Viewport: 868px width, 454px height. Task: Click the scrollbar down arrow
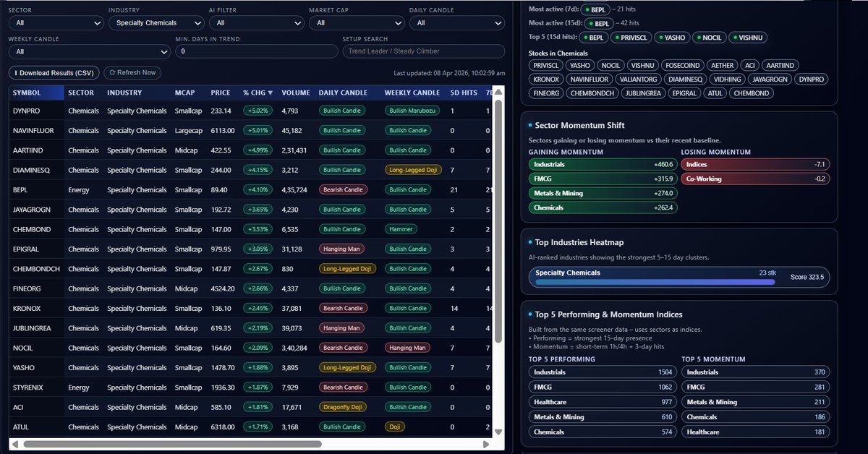pyautogui.click(x=498, y=432)
